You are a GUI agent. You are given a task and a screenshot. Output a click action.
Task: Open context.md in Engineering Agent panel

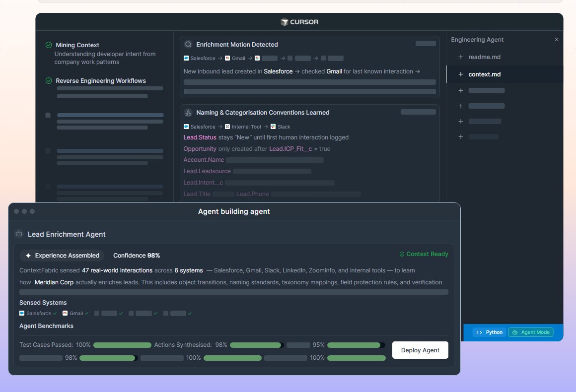tap(484, 74)
